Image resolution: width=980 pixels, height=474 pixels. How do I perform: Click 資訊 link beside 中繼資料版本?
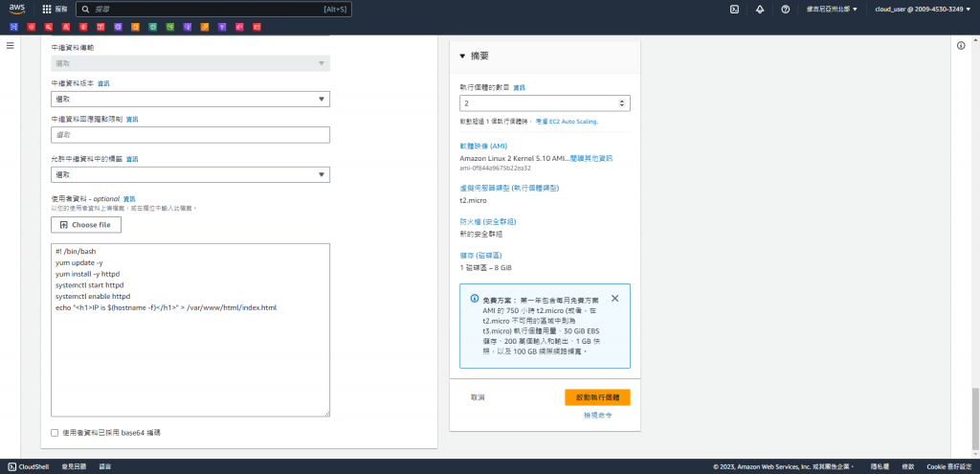click(103, 83)
